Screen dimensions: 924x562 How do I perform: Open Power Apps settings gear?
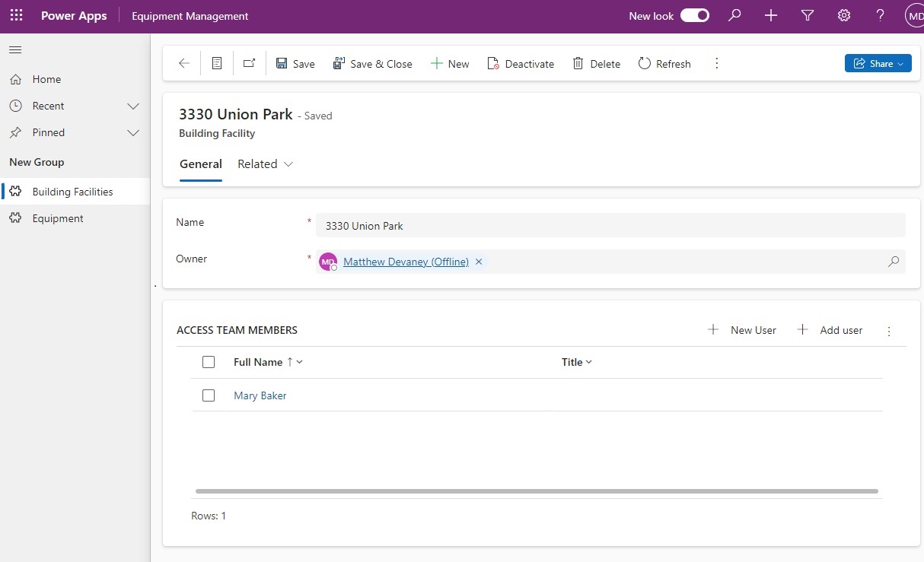pyautogui.click(x=843, y=15)
